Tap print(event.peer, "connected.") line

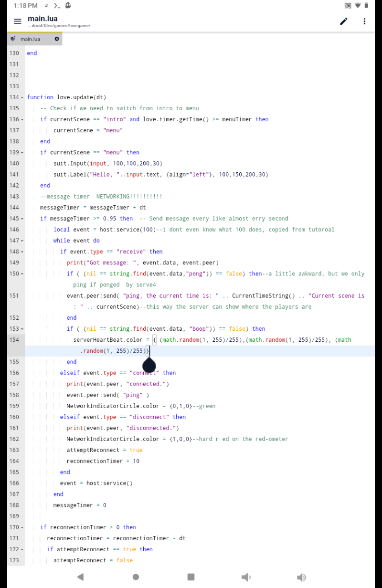(x=117, y=384)
